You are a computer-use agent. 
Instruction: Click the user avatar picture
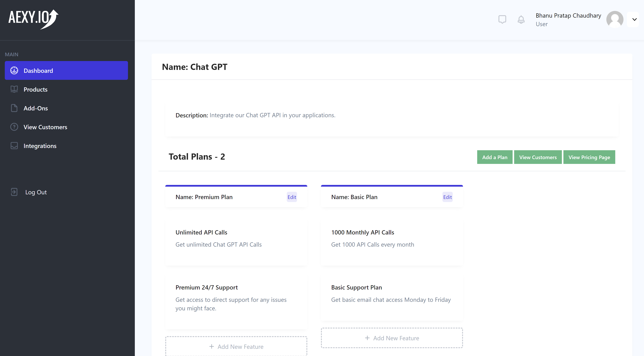coord(615,19)
